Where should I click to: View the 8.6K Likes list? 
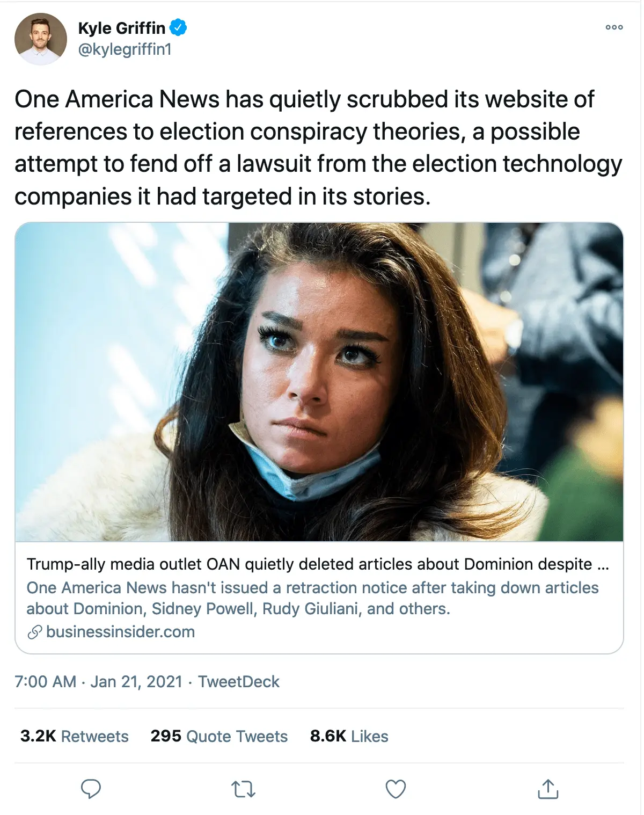[x=349, y=736]
